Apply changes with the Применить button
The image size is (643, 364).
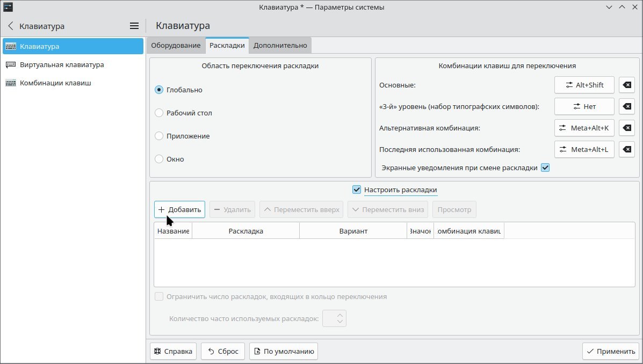click(610, 351)
